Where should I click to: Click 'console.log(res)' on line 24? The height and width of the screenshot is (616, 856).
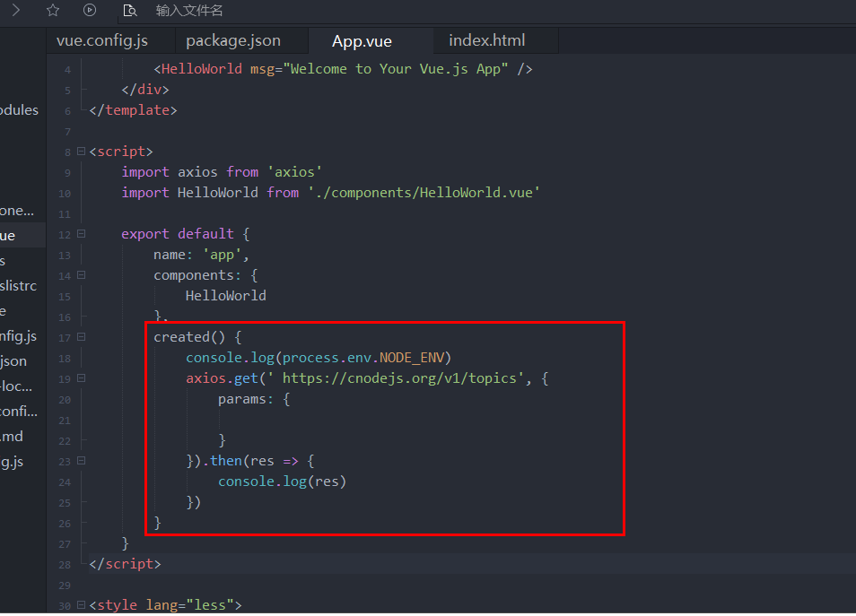[x=283, y=482]
